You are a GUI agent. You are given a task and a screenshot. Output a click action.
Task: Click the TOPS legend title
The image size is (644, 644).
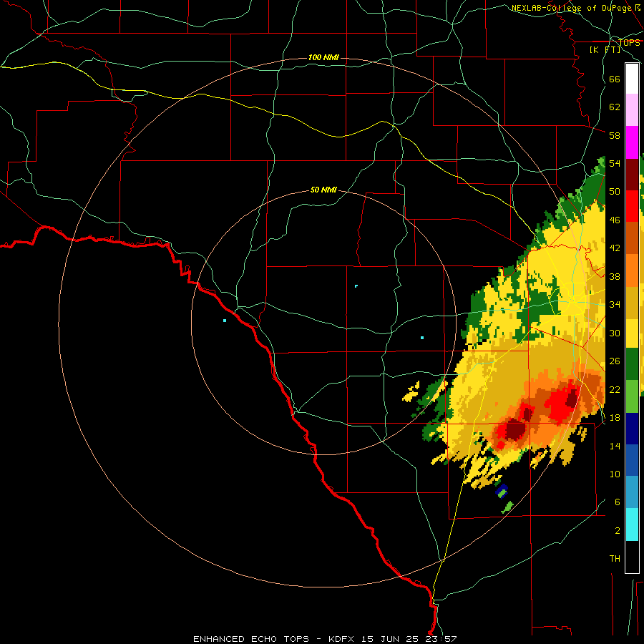pyautogui.click(x=629, y=43)
